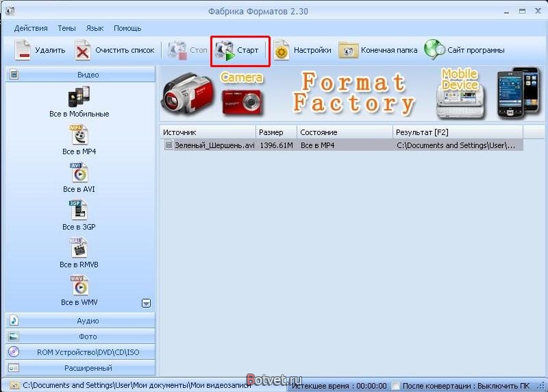Click the application icon in title bar

(10, 11)
